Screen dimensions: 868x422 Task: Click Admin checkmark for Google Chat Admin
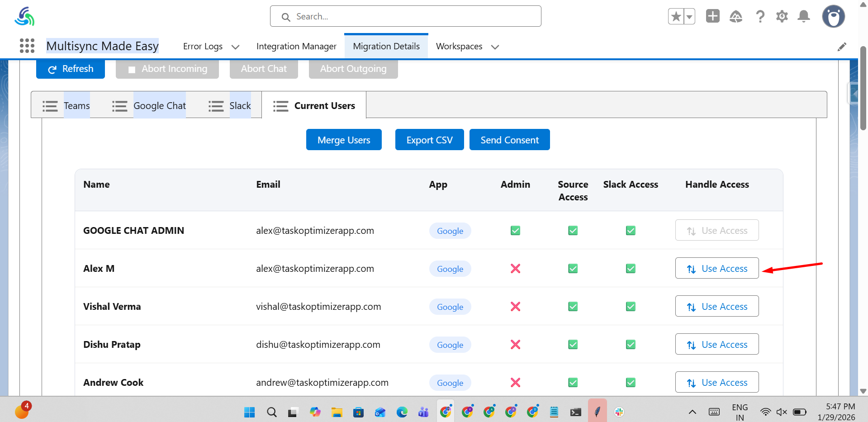(515, 231)
